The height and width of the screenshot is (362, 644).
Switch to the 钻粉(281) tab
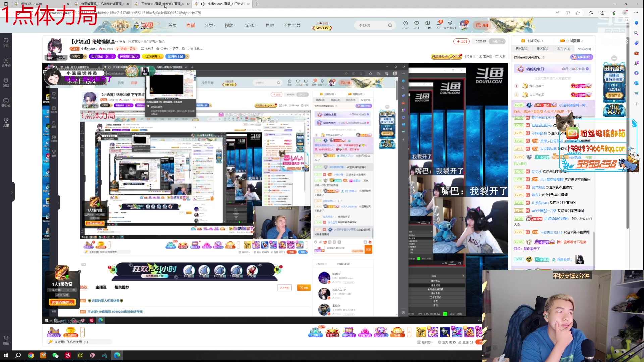tap(584, 49)
